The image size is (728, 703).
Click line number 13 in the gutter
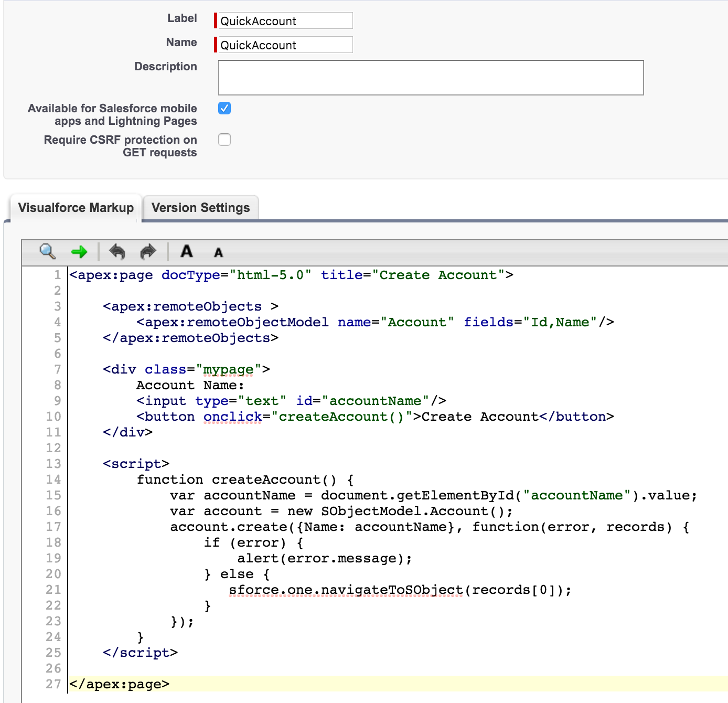point(53,464)
